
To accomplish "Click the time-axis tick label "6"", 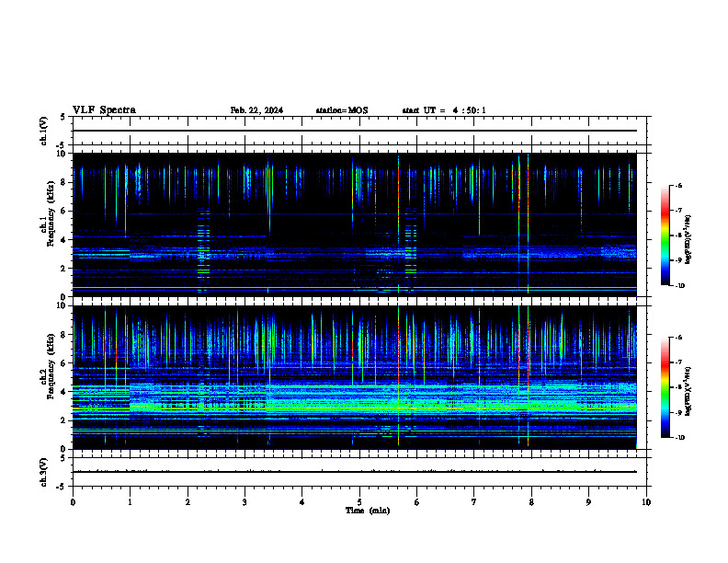I will pos(417,501).
